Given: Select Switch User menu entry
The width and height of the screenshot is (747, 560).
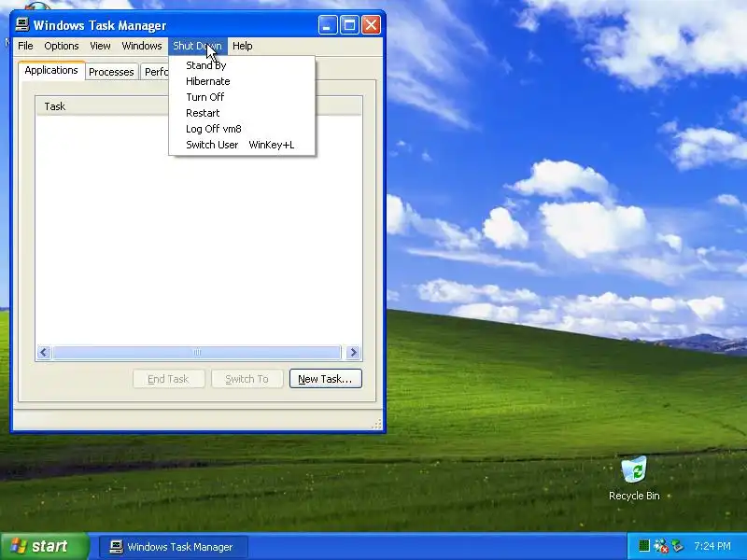Looking at the screenshot, I should [x=242, y=145].
